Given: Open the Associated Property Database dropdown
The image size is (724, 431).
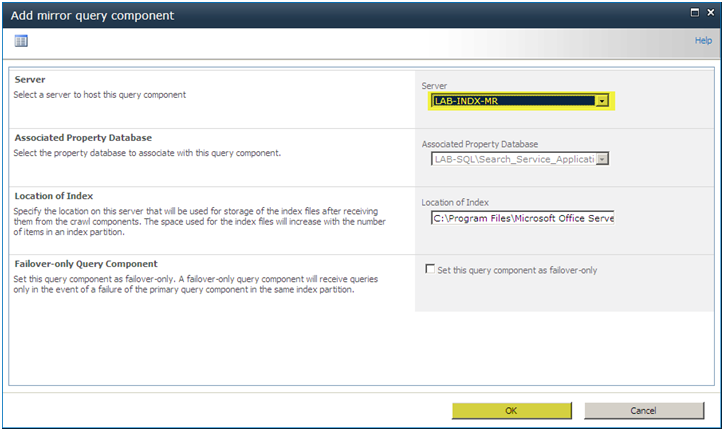Looking at the screenshot, I should (x=513, y=159).
